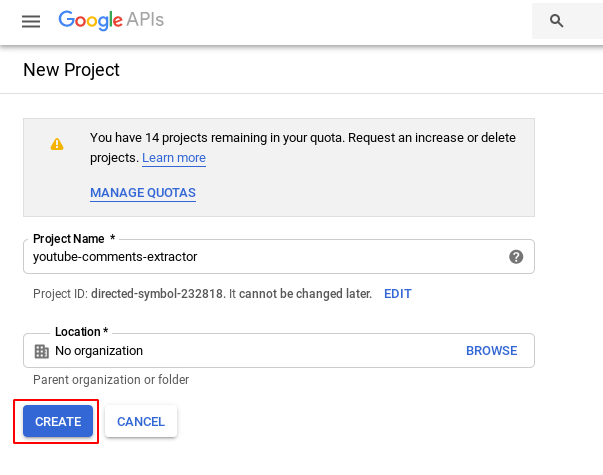Open MANAGE QUOTAS link
Viewport: 603px width, 475px height.
(142, 193)
